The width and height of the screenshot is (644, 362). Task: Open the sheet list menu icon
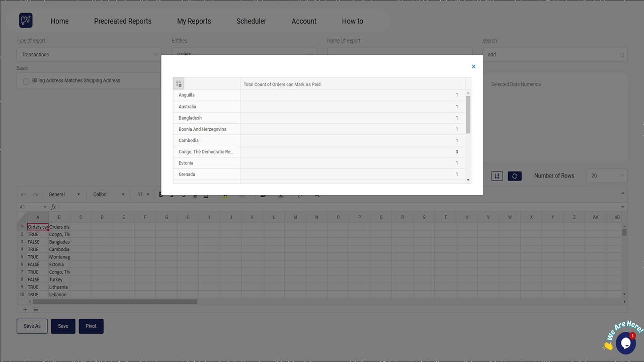[36, 309]
